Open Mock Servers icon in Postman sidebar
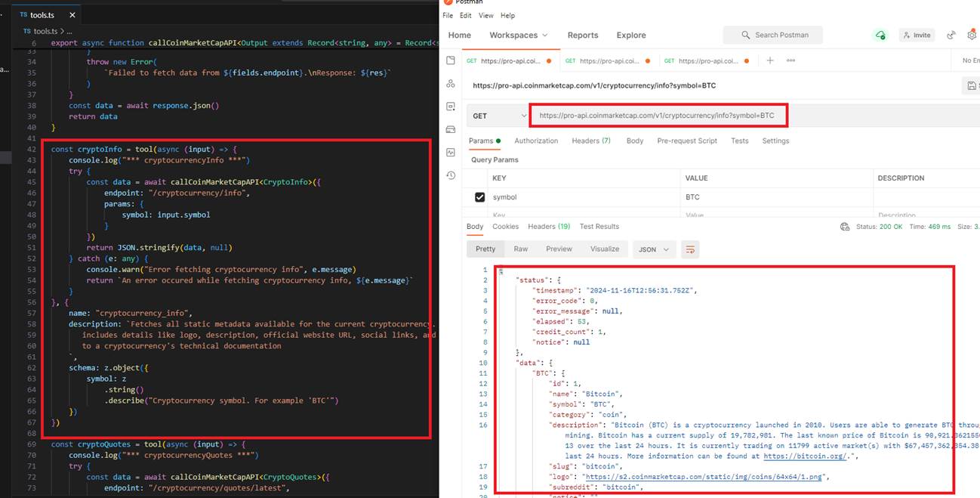 (x=451, y=129)
